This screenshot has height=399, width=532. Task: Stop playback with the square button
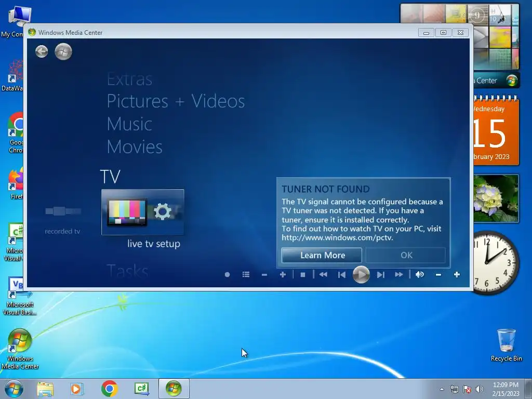click(x=303, y=274)
